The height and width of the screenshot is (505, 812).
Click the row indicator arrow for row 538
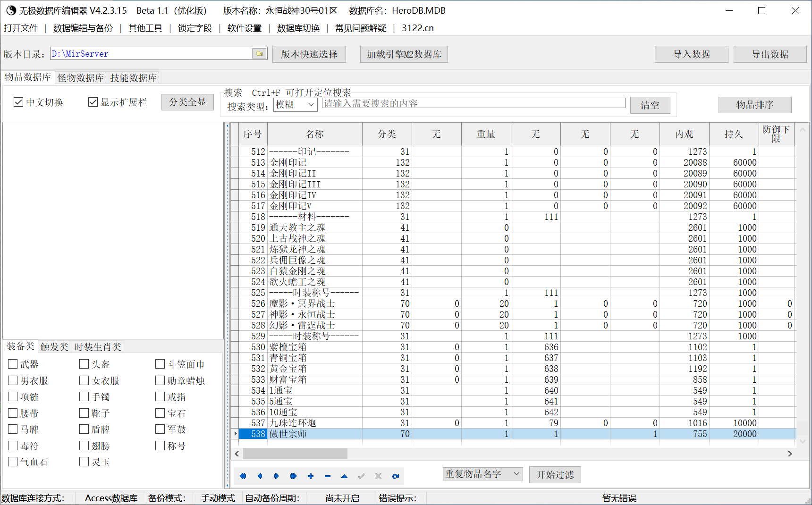pyautogui.click(x=235, y=434)
